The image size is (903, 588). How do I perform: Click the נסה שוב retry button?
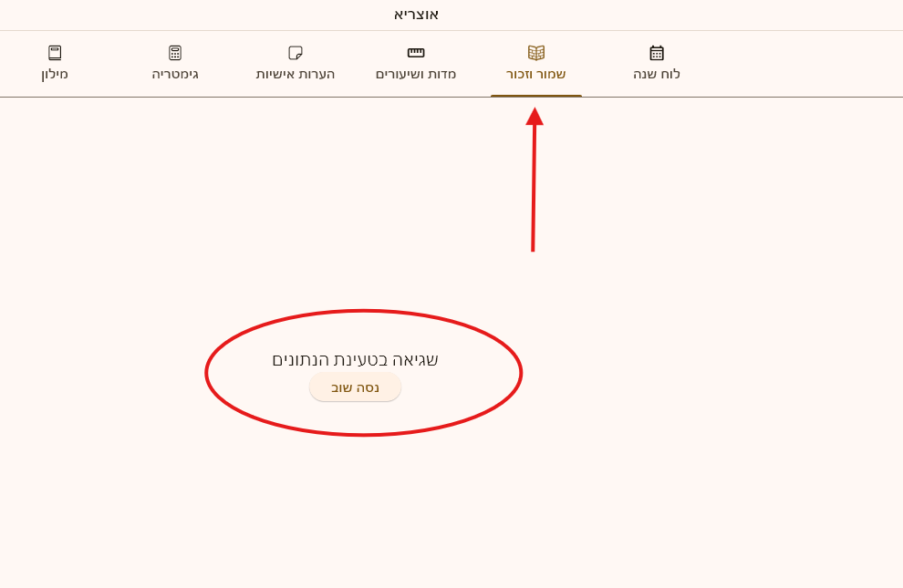click(355, 387)
